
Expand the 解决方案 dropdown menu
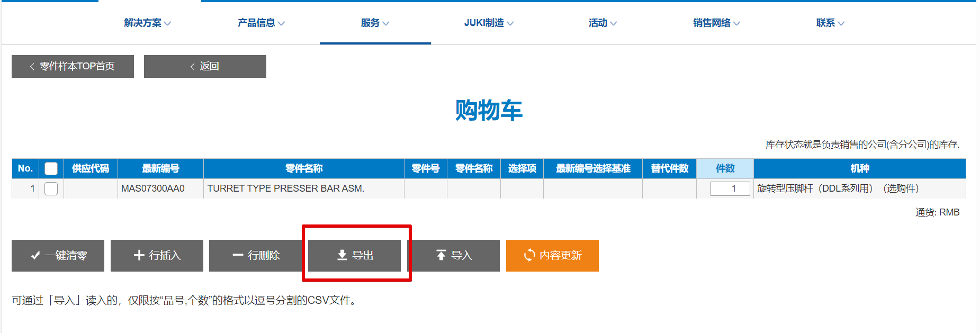pyautogui.click(x=147, y=23)
